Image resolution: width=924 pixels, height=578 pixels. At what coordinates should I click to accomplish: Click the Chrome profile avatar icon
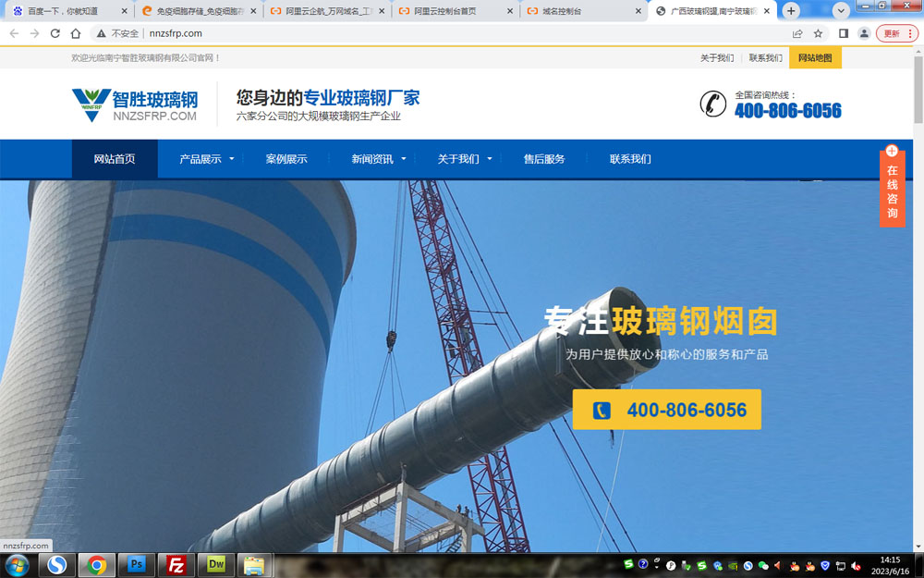(x=864, y=33)
